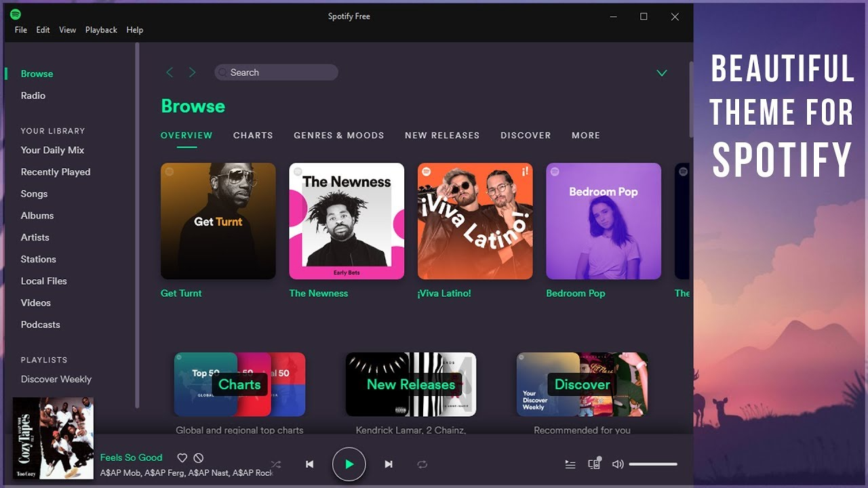The image size is (868, 488).
Task: Maximize the Spotify window
Action: click(x=644, y=17)
